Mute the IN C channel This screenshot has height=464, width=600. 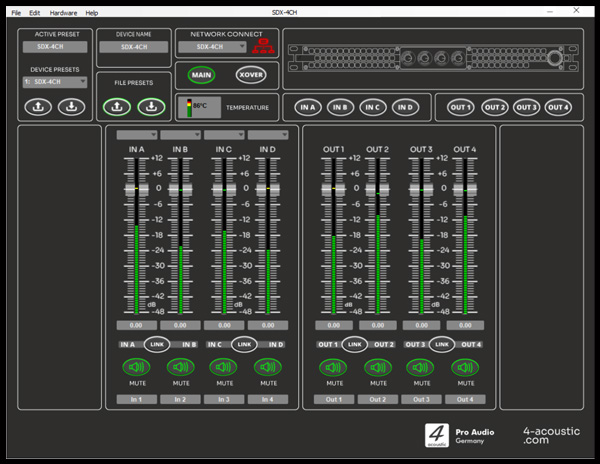223,367
